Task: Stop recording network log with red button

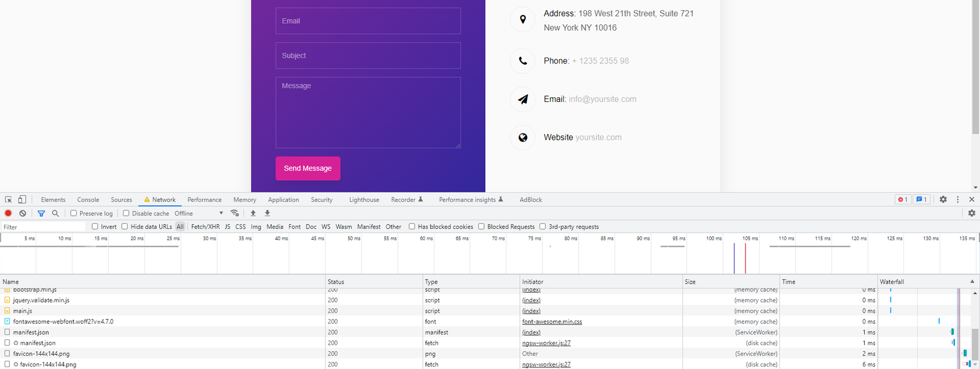Action: point(8,214)
